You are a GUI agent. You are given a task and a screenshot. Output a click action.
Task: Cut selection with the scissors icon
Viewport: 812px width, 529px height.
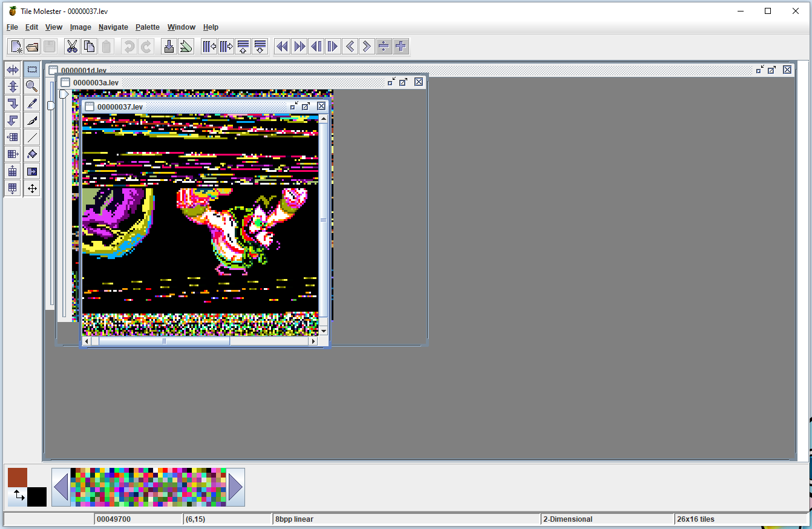(72, 47)
